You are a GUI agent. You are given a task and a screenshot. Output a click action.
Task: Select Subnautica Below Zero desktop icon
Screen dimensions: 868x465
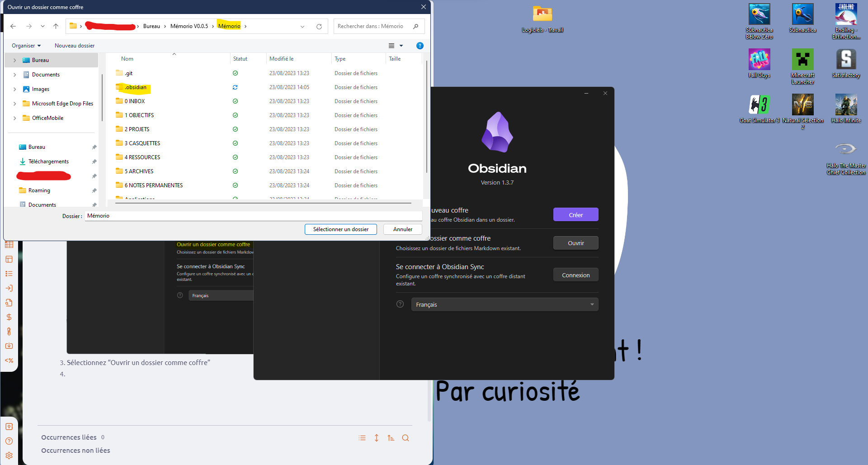coord(759,21)
